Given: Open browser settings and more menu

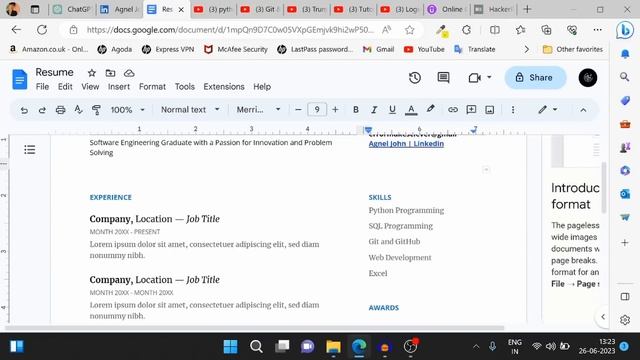Looking at the screenshot, I should coord(598,30).
